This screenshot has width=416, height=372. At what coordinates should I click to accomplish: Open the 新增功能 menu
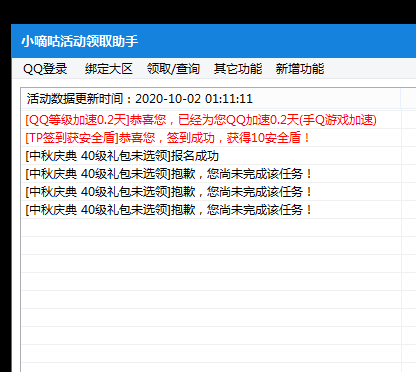300,69
